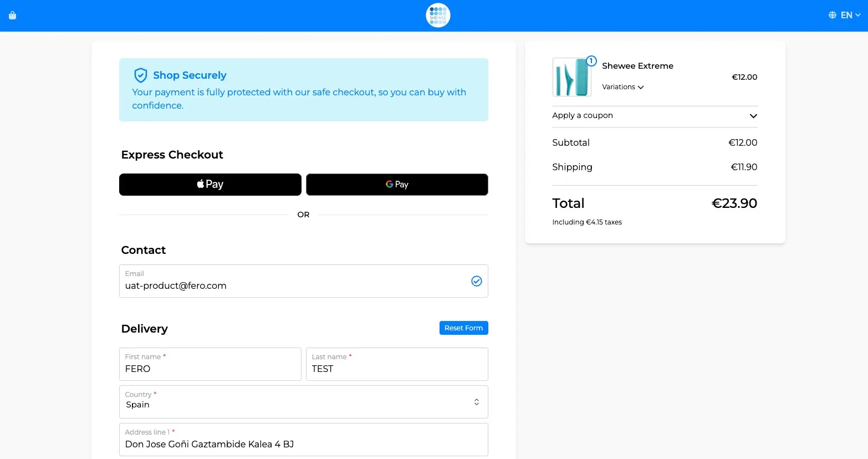
Task: Click the quantity badge on the product image
Action: 591,61
